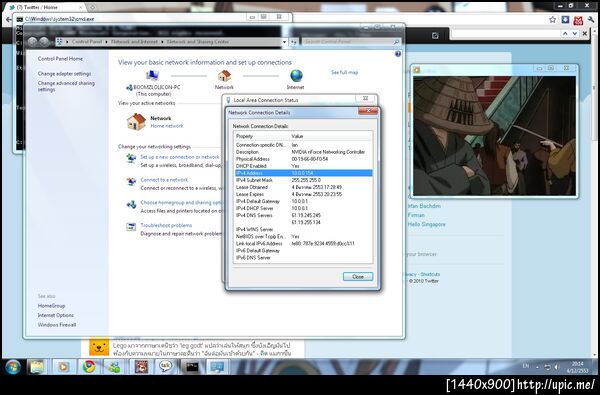Bookmark the page with Chrome's star icon
Image resolution: width=600 pixels, height=395 pixels.
pos(553,20)
